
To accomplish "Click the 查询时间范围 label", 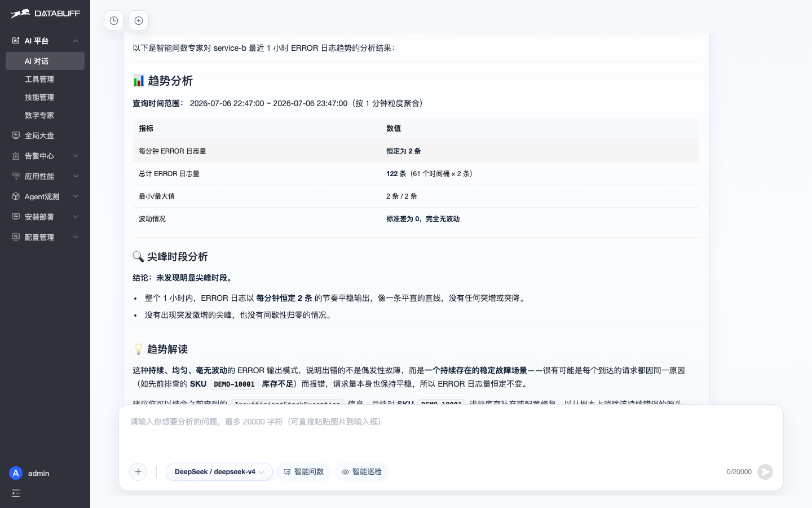I will pos(158,103).
